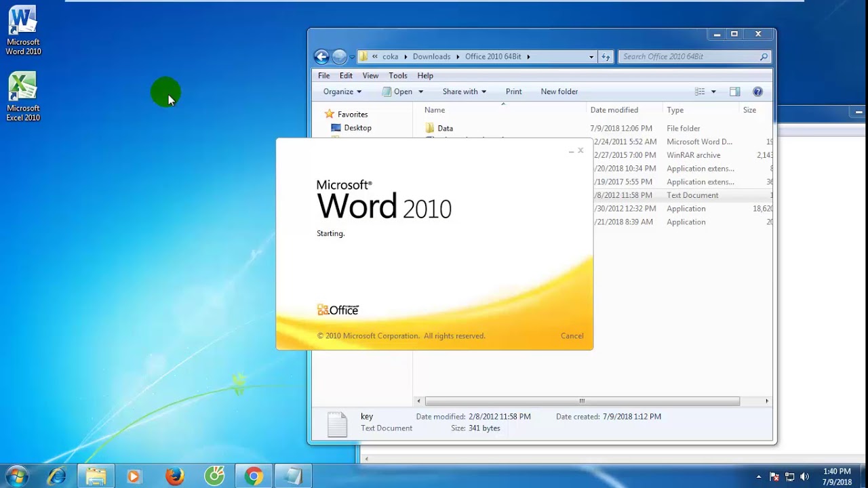Launch Internet Explorer from the taskbar

pyautogui.click(x=57, y=476)
